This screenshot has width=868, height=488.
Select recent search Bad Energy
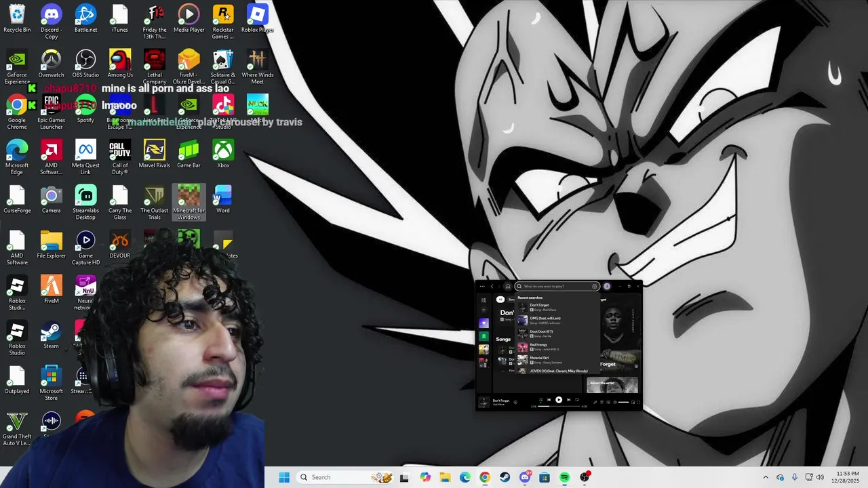(x=558, y=347)
